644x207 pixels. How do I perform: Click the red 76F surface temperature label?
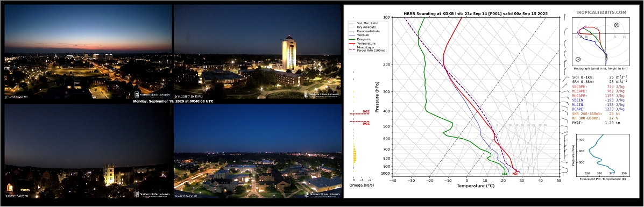515,174
